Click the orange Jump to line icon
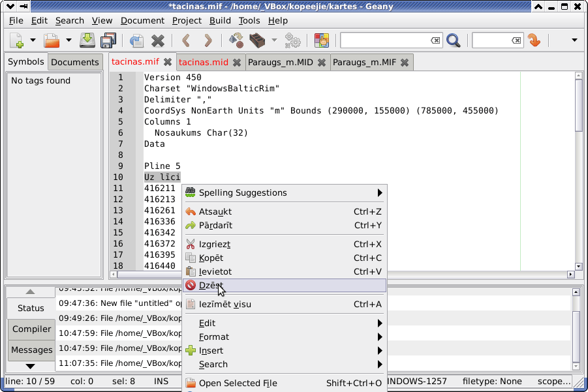This screenshot has height=392, width=588. [534, 40]
